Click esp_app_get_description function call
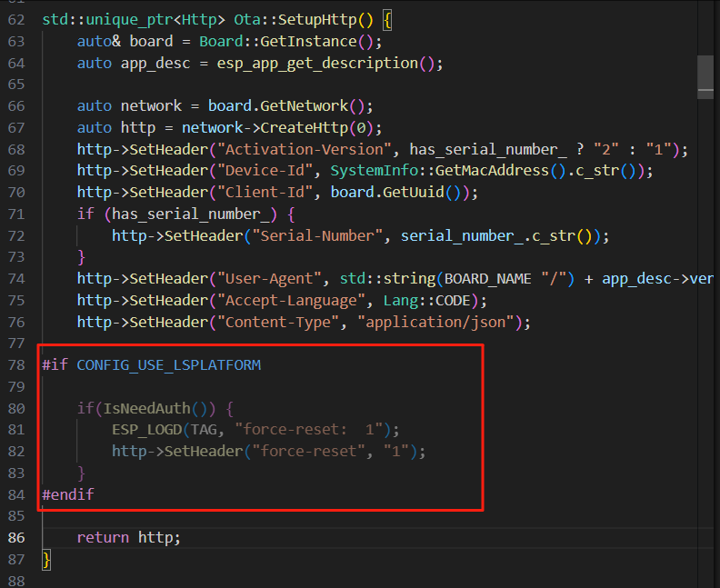The height and width of the screenshot is (588, 720). point(317,64)
